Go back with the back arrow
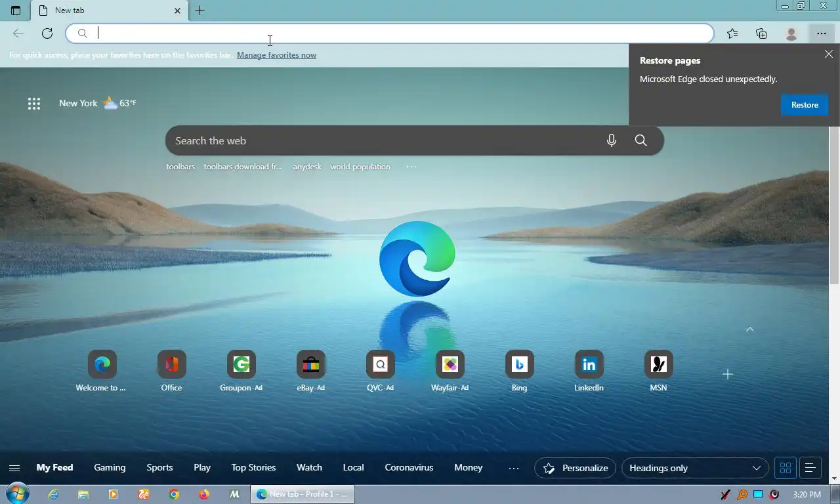 click(18, 33)
